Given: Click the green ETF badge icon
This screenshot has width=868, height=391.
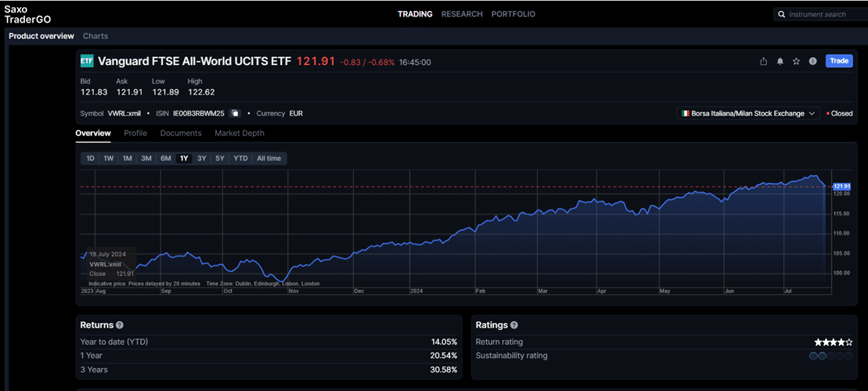Looking at the screenshot, I should 87,61.
